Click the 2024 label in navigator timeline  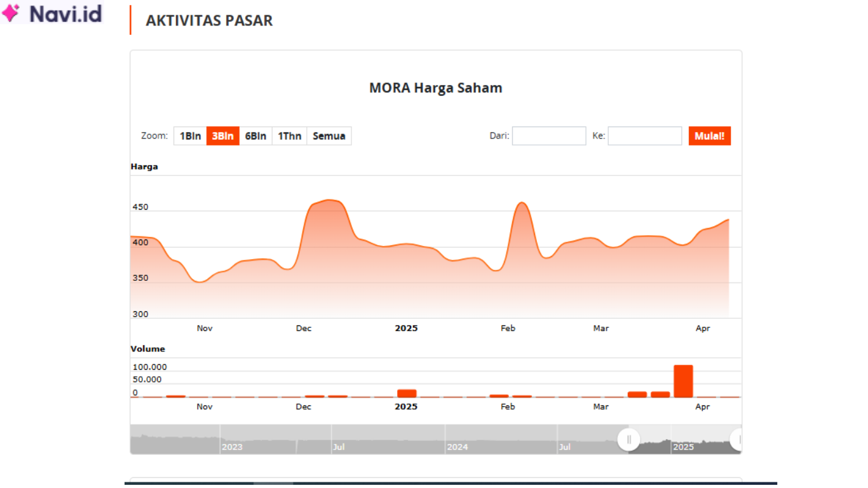click(x=458, y=447)
